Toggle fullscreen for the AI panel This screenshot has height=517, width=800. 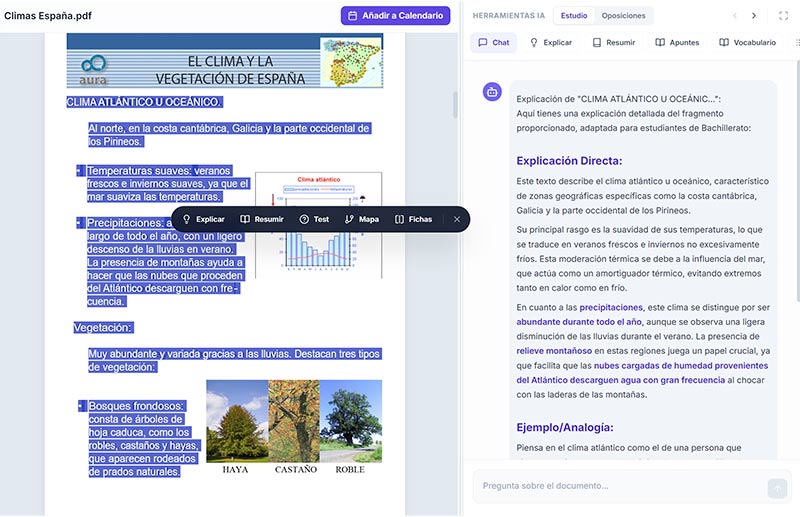coord(783,16)
